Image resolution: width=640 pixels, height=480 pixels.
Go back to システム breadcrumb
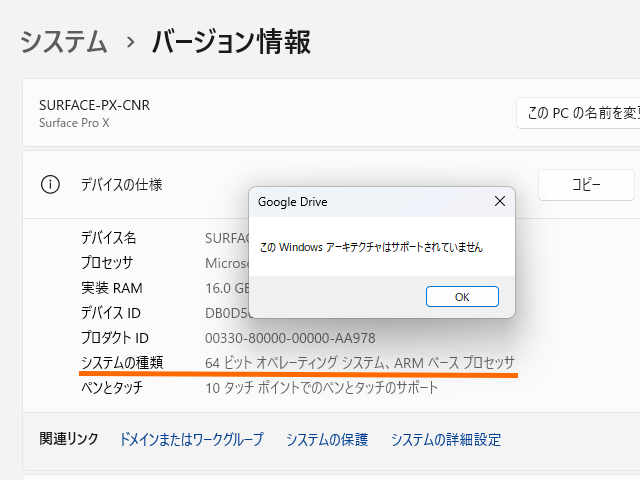coord(64,42)
